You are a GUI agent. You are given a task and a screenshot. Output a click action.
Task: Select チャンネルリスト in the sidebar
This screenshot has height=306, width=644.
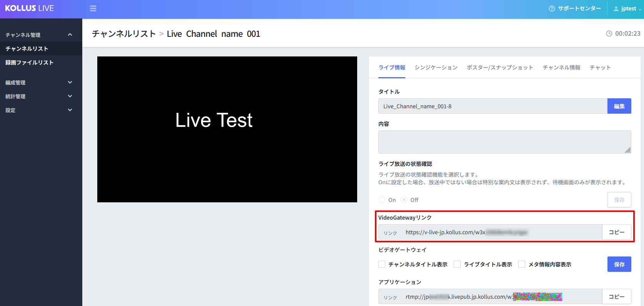41,48
